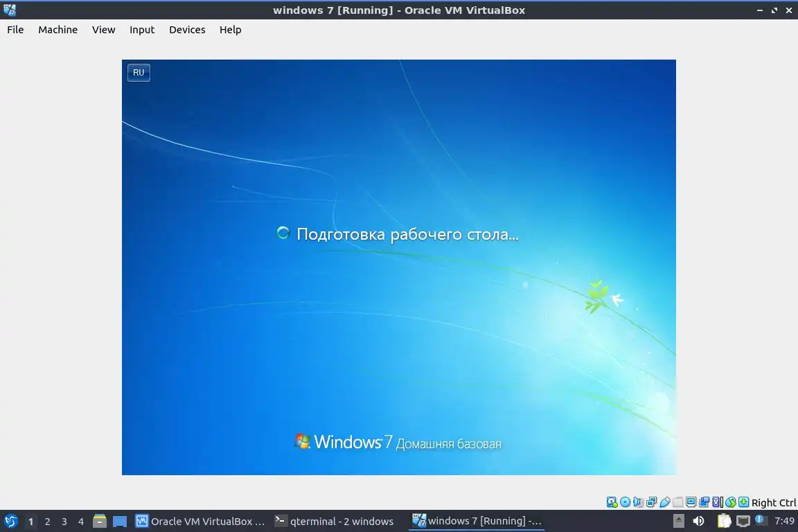Open the Devices menu
This screenshot has height=532, width=798.
[x=187, y=30]
